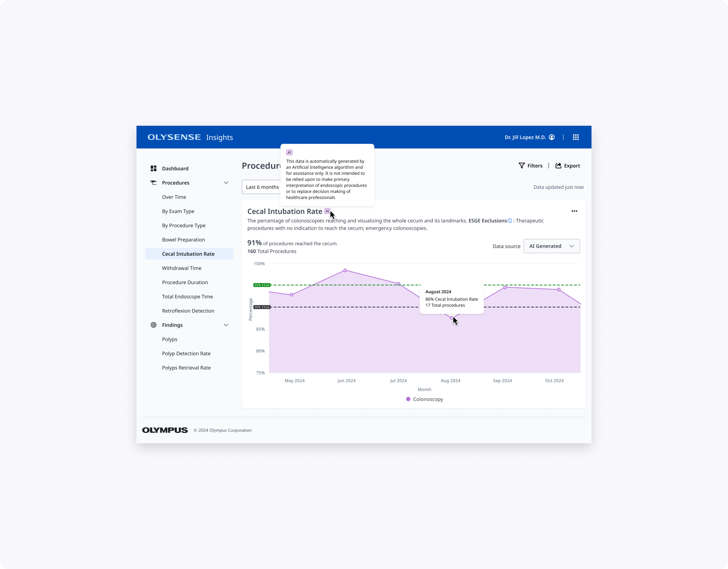The height and width of the screenshot is (569, 728).
Task: Select Bowel Preparation menu item
Action: click(x=183, y=240)
